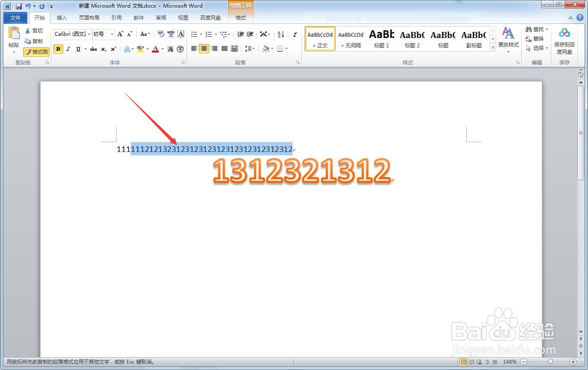588x370 pixels.
Task: Click the Redo icon in quick access toolbar
Action: coord(42,6)
